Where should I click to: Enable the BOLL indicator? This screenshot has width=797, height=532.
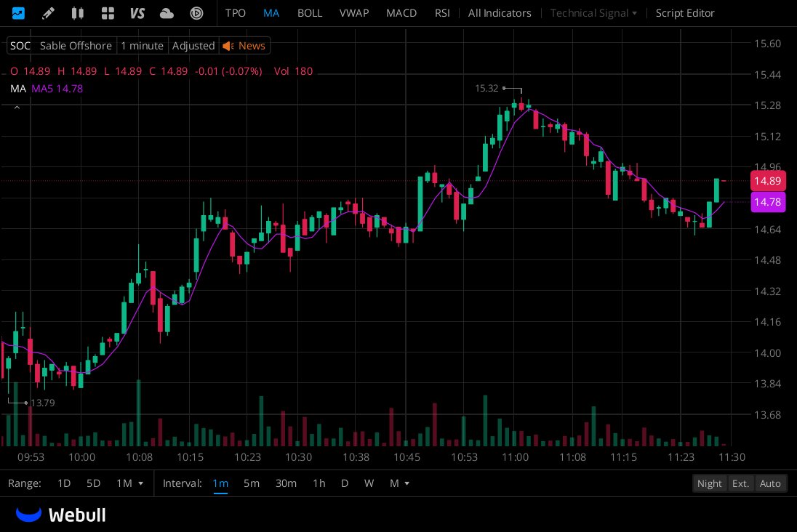310,13
